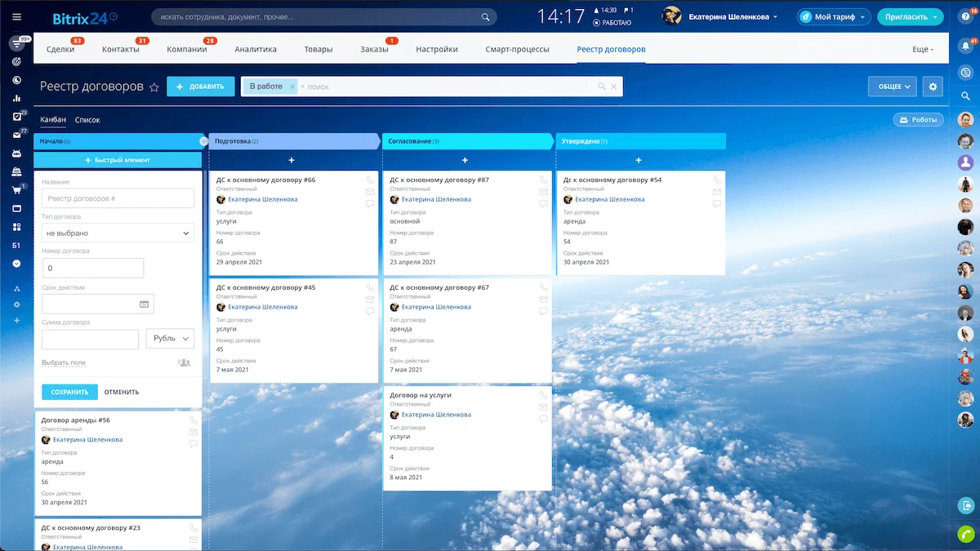Image resolution: width=980 pixels, height=551 pixels.
Task: Open the gear settings button near Общее
Action: coord(933,87)
